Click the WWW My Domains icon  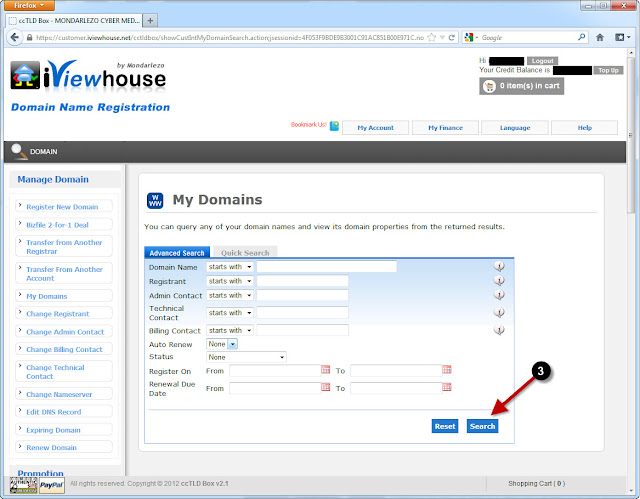click(155, 200)
